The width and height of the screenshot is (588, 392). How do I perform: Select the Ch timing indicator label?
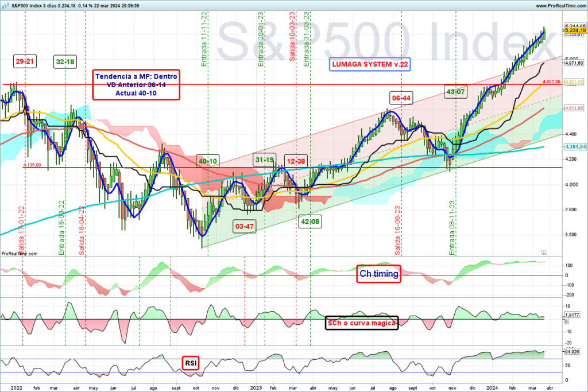tap(379, 274)
